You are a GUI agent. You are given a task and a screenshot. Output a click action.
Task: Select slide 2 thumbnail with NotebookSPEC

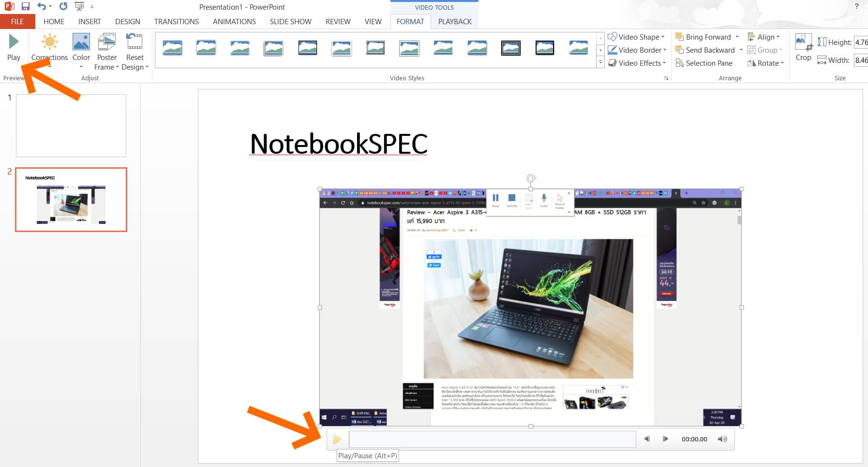(71, 200)
